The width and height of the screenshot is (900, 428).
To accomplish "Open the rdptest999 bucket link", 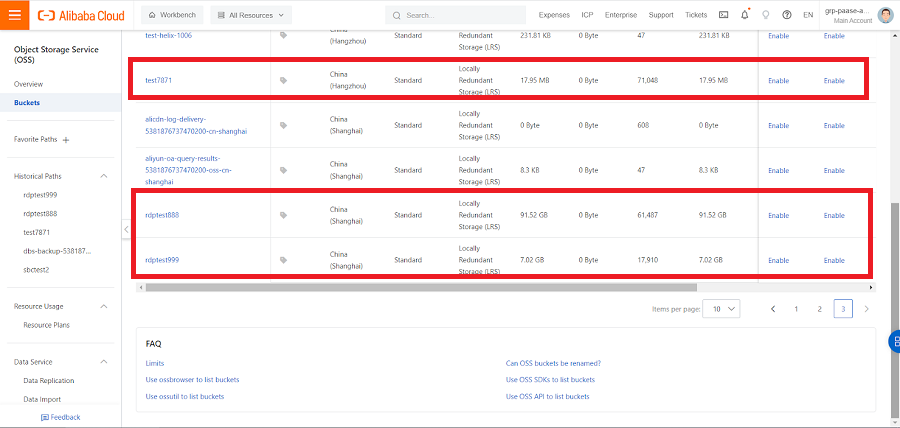I will click(x=162, y=260).
